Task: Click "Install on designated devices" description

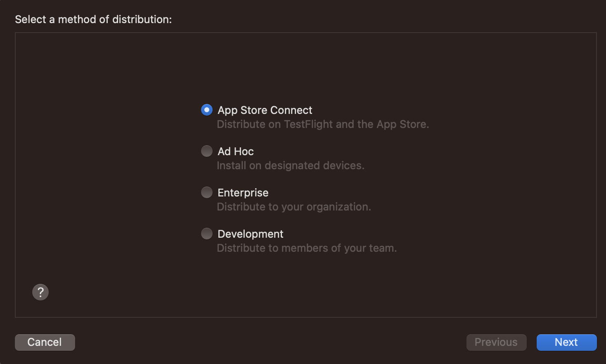Action: click(x=290, y=165)
